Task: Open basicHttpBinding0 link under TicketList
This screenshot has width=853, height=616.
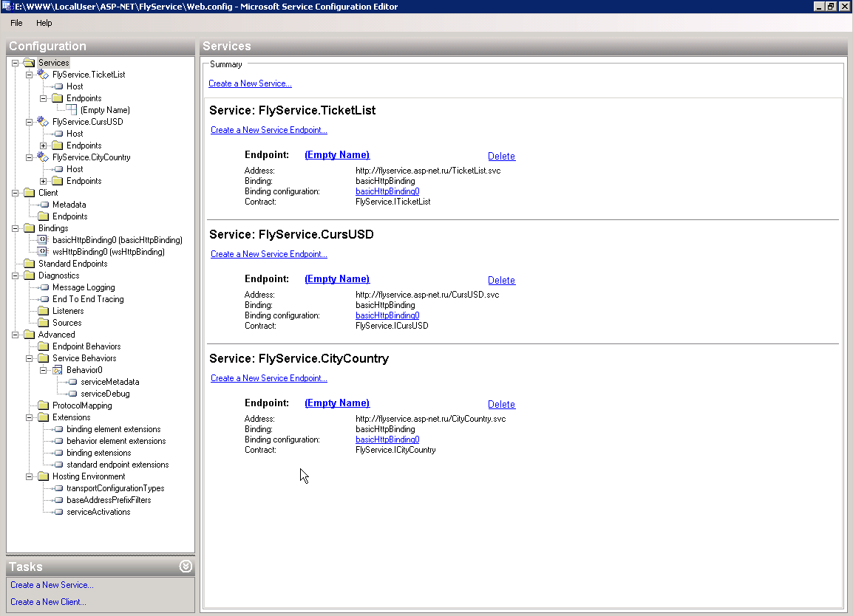Action: pyautogui.click(x=387, y=191)
